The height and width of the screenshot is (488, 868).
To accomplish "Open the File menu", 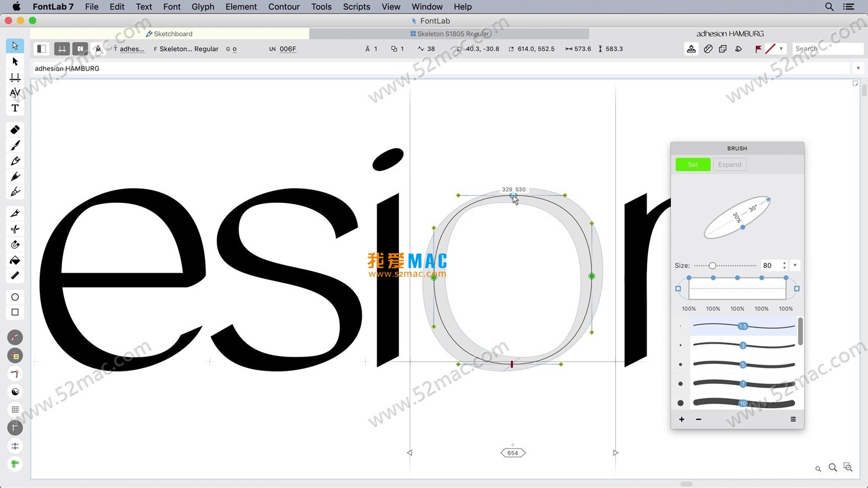I will coord(92,7).
